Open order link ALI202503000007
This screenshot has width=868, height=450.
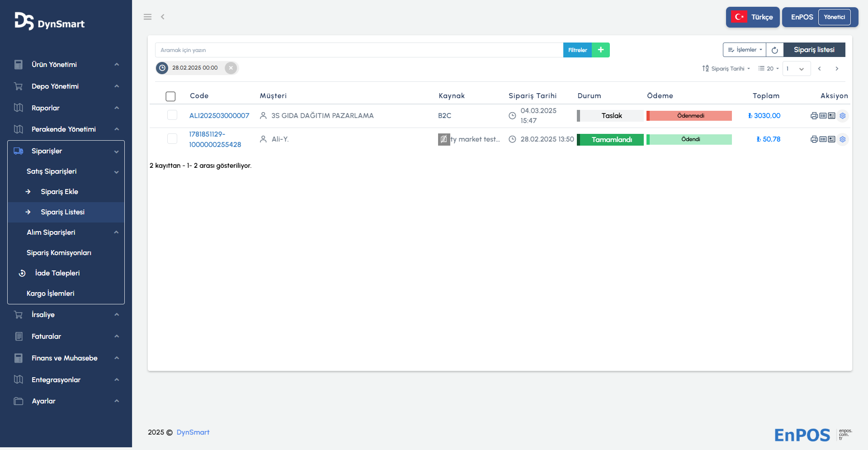(219, 116)
